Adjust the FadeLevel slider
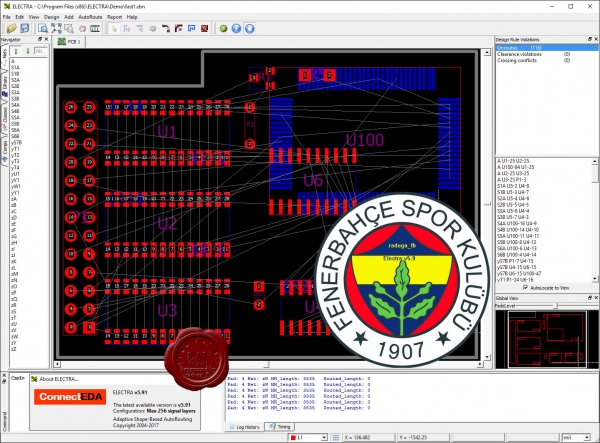 [x=555, y=306]
